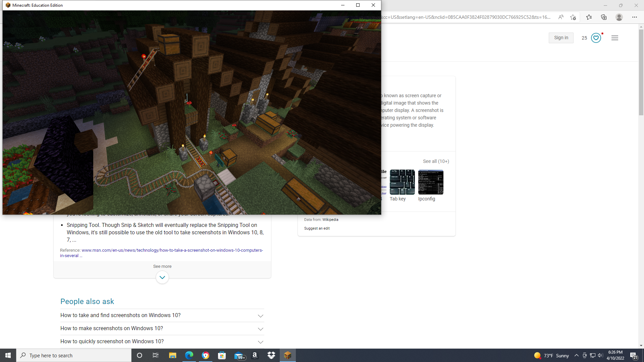The image size is (644, 362).
Task: Click Read aloud icon in Edge address bar
Action: pos(561,17)
